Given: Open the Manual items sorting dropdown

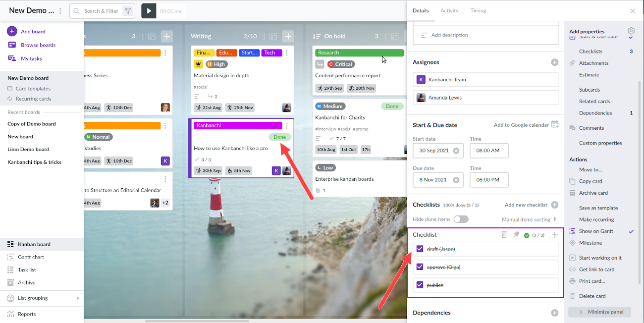Looking at the screenshot, I should point(529,219).
